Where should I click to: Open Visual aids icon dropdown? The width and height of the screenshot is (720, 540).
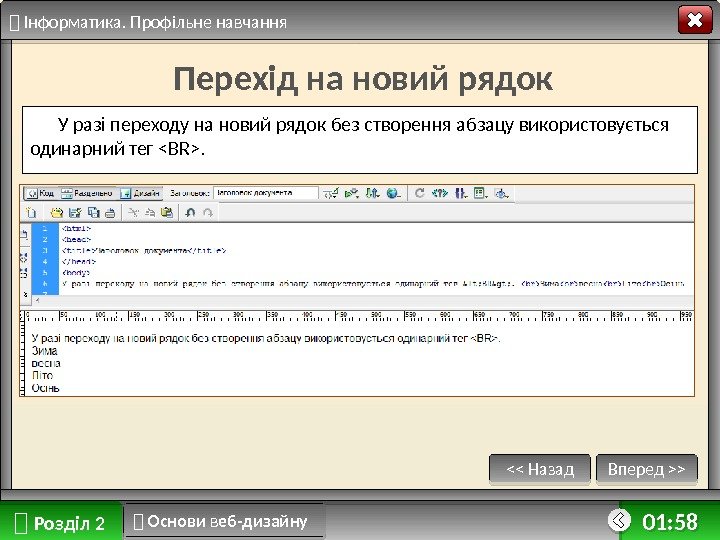(x=501, y=193)
